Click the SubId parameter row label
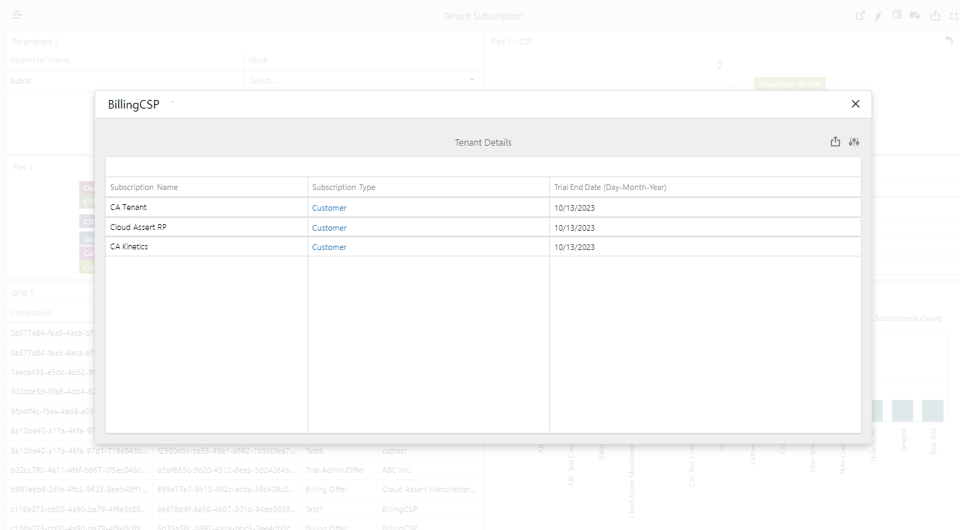 coord(21,81)
